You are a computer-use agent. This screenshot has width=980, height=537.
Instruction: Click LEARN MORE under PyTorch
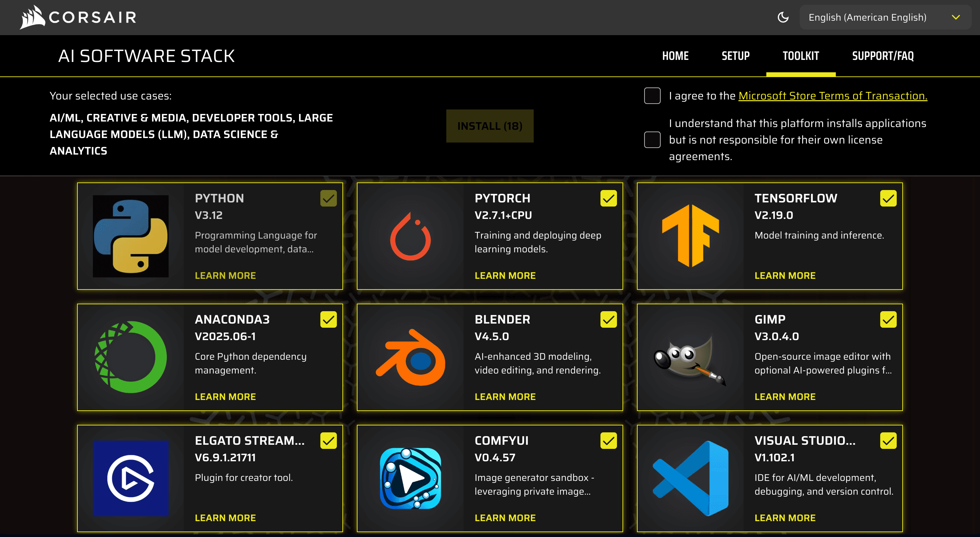tap(505, 275)
